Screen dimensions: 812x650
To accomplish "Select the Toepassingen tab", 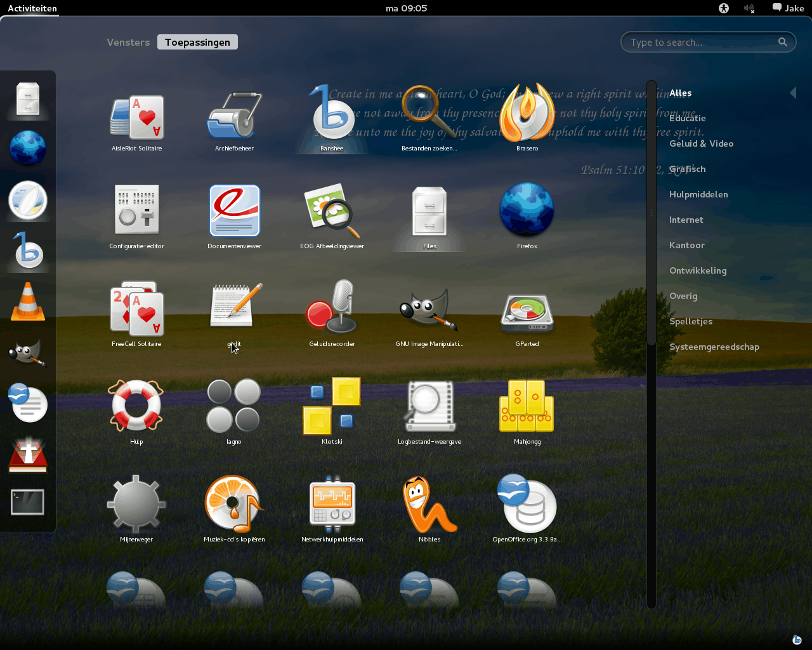I will [x=197, y=43].
